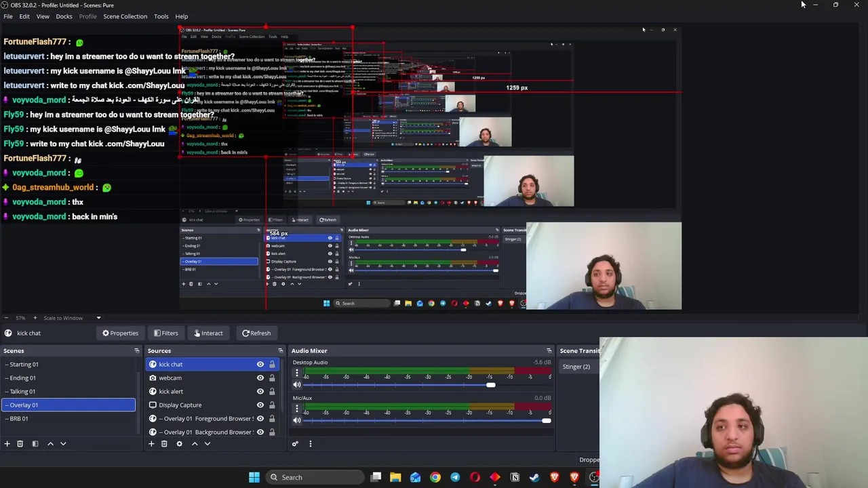Viewport: 868px width, 488px height.
Task: Toggle lock on Display Capture source
Action: pyautogui.click(x=272, y=405)
